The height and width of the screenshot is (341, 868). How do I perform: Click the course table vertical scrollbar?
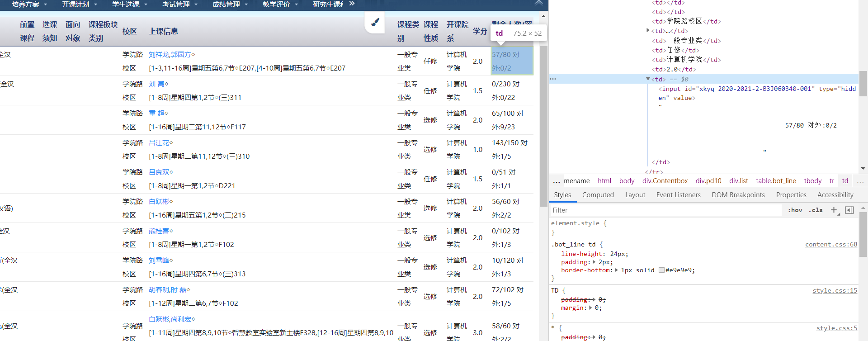[x=543, y=127]
